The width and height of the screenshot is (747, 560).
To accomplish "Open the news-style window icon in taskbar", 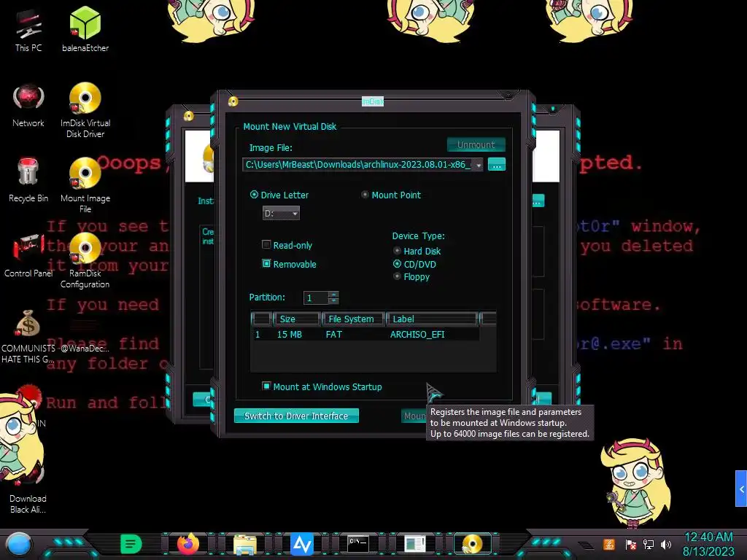I will (415, 544).
